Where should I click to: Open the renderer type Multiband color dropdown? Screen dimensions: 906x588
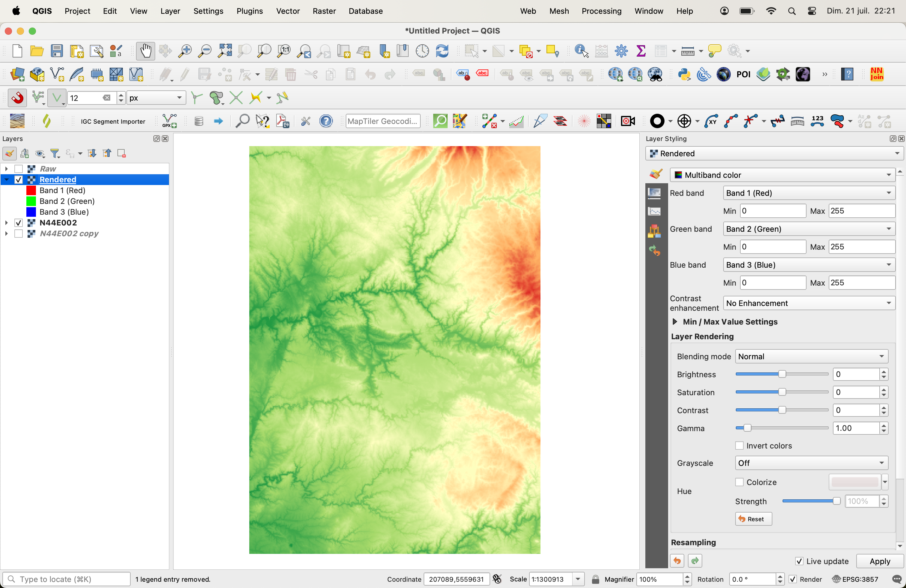click(782, 175)
